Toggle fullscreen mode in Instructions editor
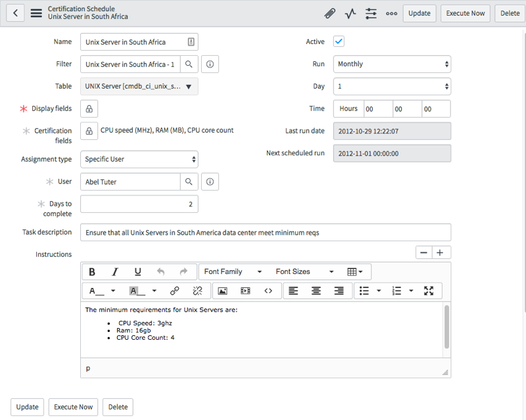526x420 pixels. tap(429, 291)
